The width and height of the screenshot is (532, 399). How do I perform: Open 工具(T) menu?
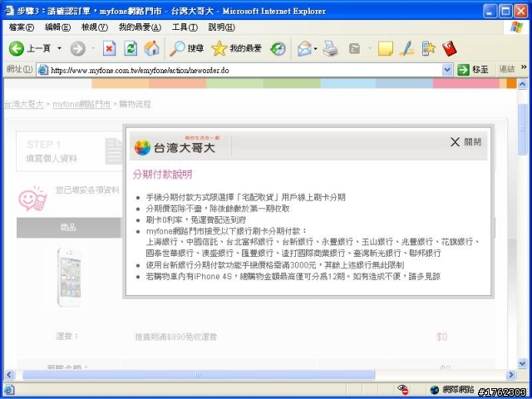pos(185,27)
